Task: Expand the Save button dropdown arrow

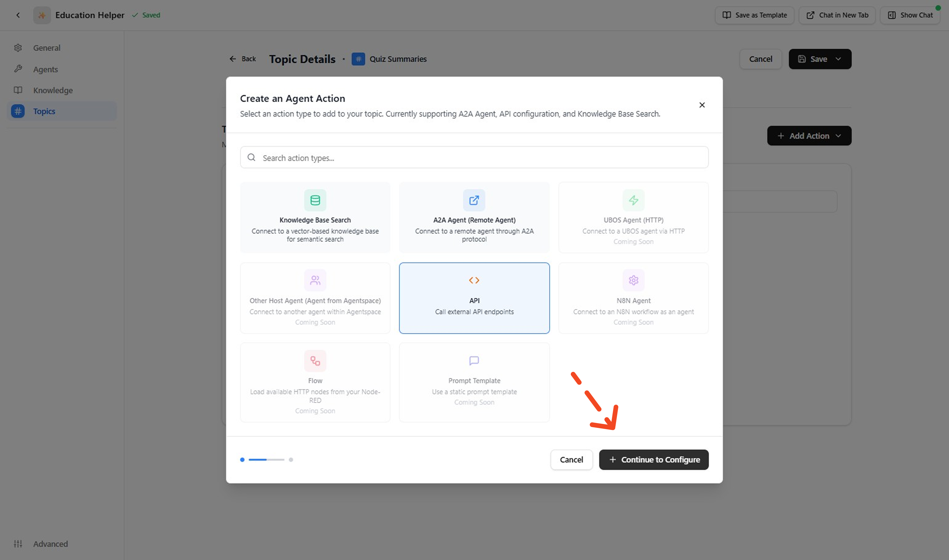Action: (838, 59)
